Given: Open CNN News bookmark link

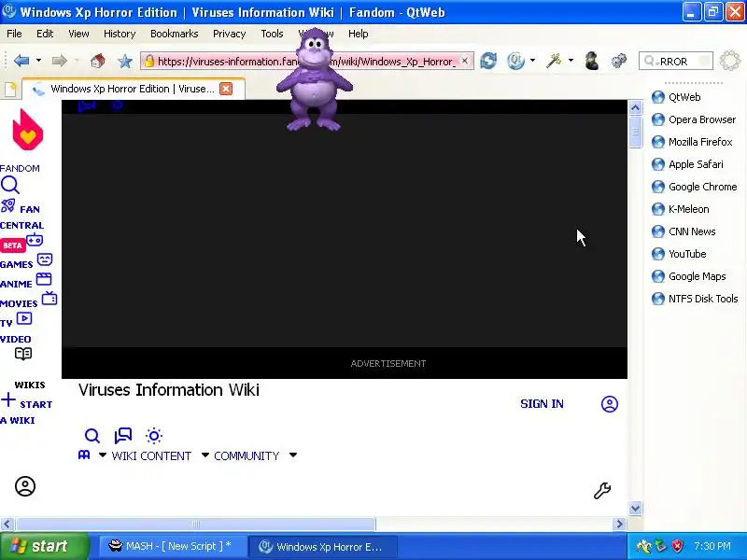Looking at the screenshot, I should (684, 231).
